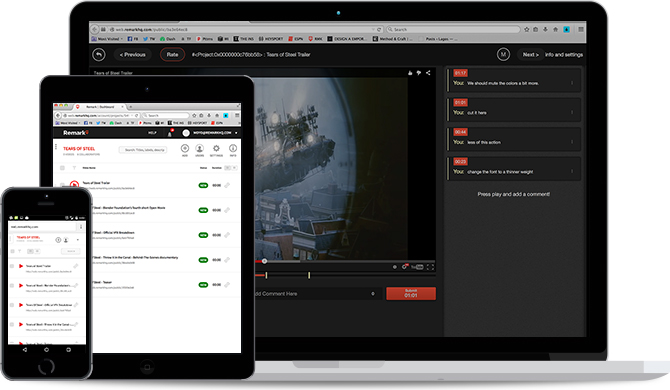Viewport: 670px width, 390px height.
Task: Expand the dropdown arrow on phone header
Action: [x=78, y=240]
